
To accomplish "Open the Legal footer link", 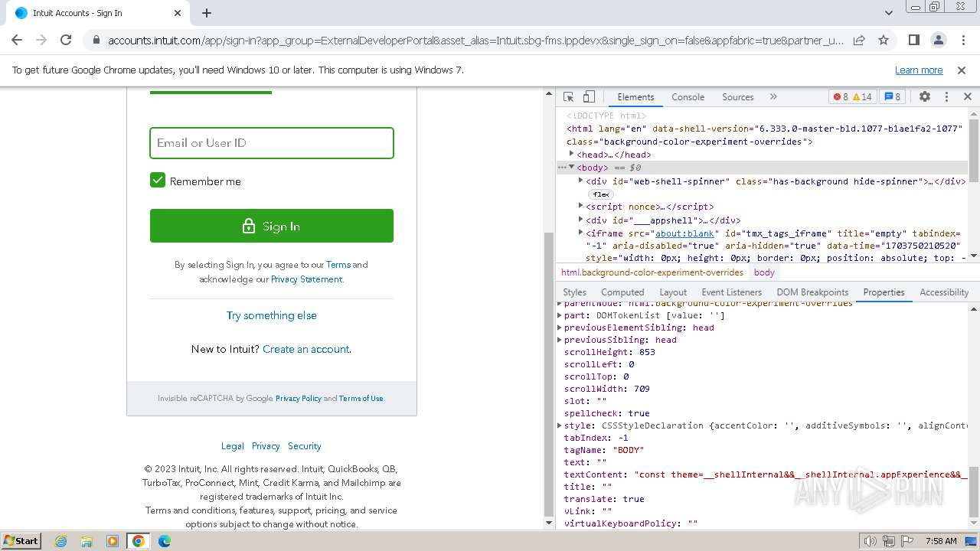I will click(233, 446).
